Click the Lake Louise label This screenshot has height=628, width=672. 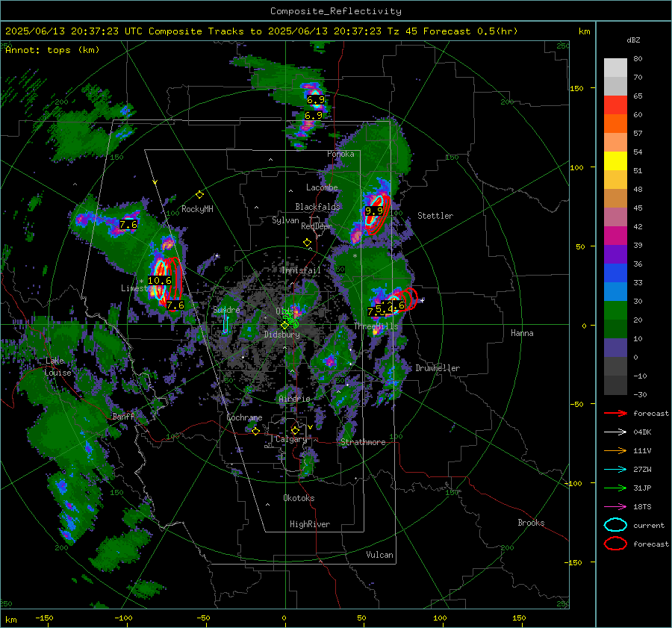pos(57,367)
